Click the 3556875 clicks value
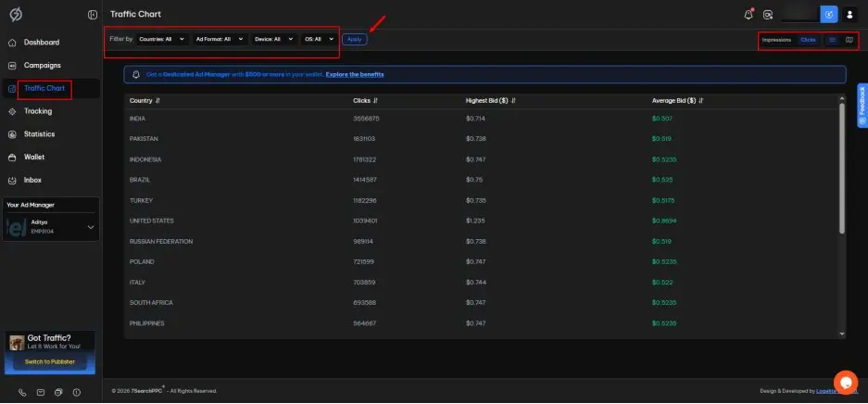The width and height of the screenshot is (868, 404). pos(367,119)
